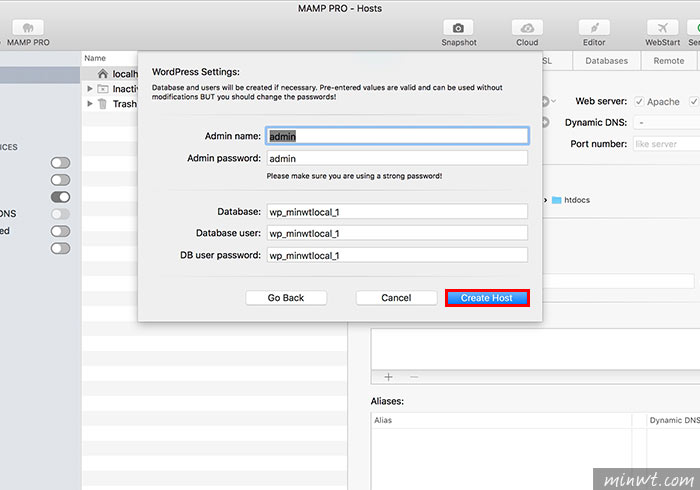Expand the Inactive hosts group

pos(90,89)
